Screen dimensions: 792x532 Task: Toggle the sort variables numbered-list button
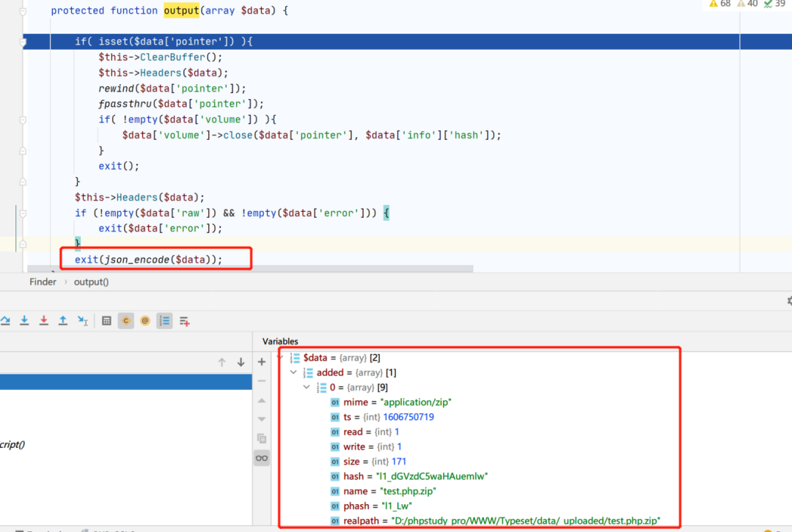coord(164,320)
